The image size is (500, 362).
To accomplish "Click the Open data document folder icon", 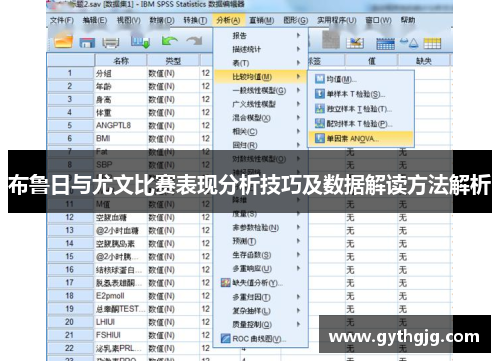I will [63, 42].
